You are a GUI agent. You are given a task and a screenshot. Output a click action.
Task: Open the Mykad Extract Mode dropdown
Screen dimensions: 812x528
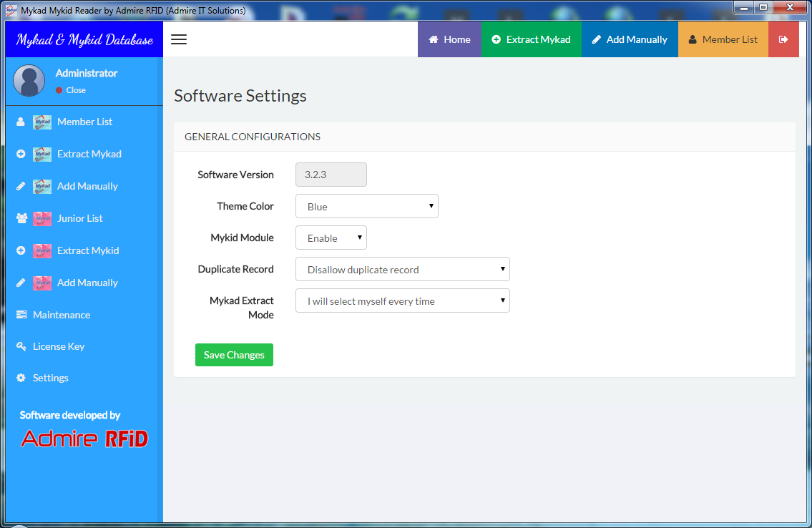(402, 301)
